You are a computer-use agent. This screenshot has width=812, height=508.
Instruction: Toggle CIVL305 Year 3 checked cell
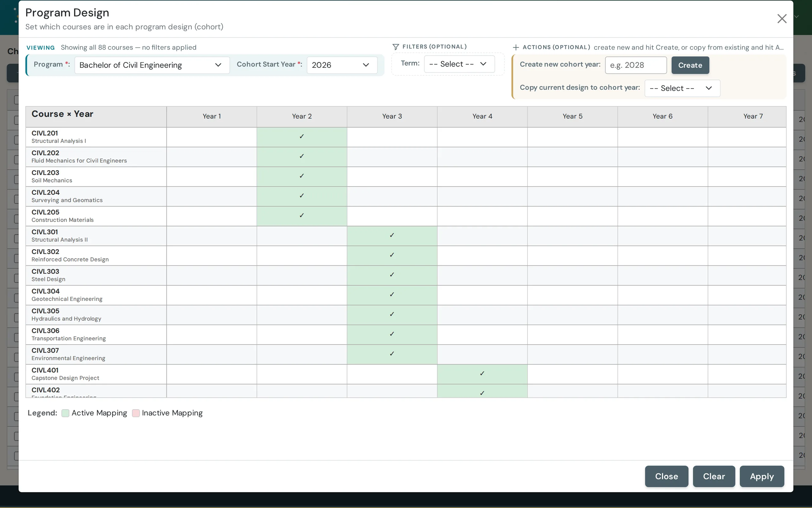click(392, 315)
